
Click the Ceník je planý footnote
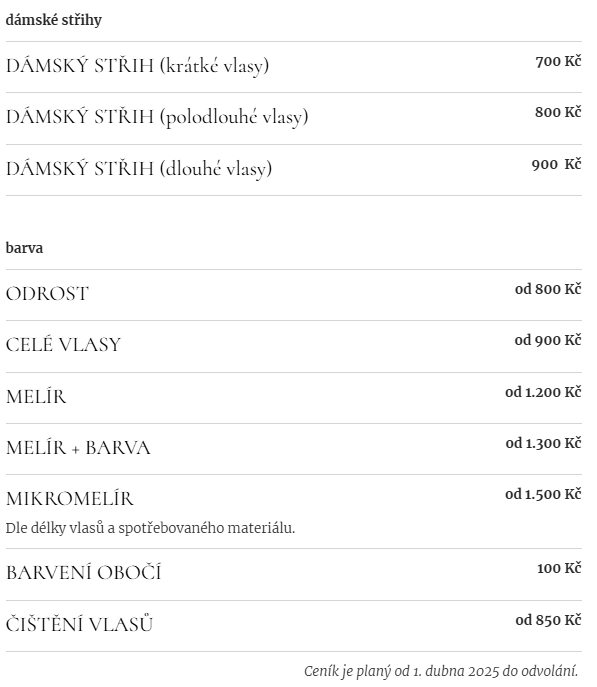coord(441,671)
